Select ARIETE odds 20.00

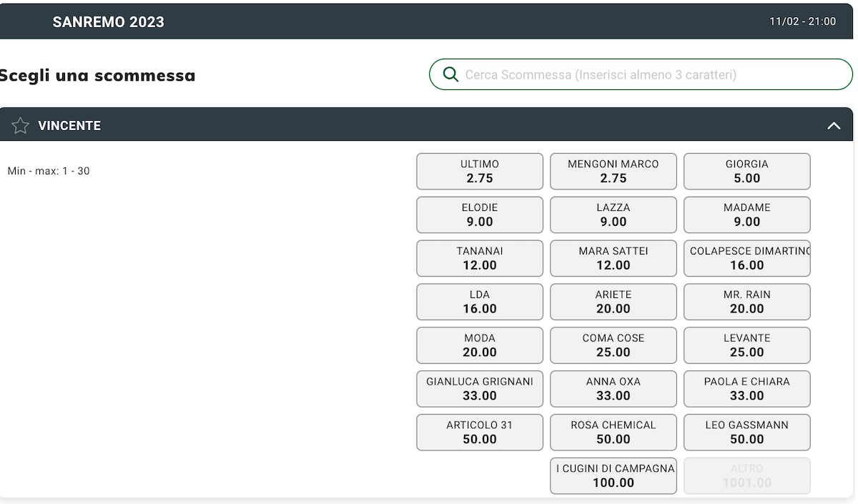click(613, 302)
